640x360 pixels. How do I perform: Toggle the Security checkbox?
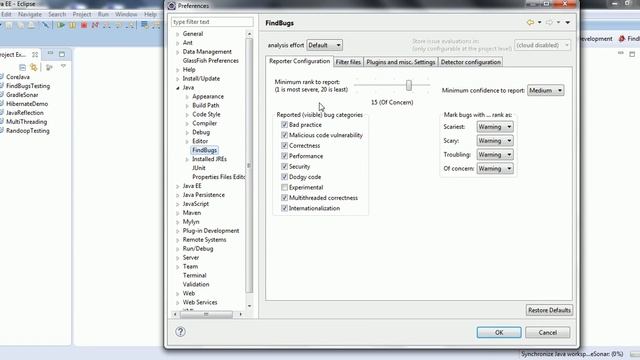[284, 167]
